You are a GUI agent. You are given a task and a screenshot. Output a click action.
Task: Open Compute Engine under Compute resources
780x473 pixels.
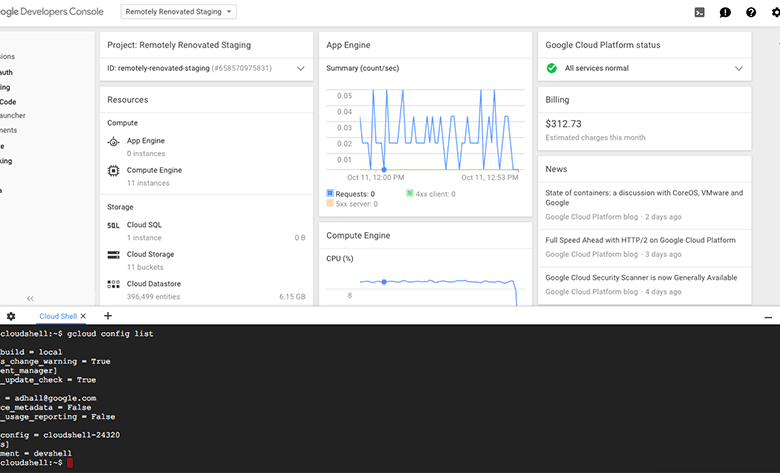coord(154,170)
